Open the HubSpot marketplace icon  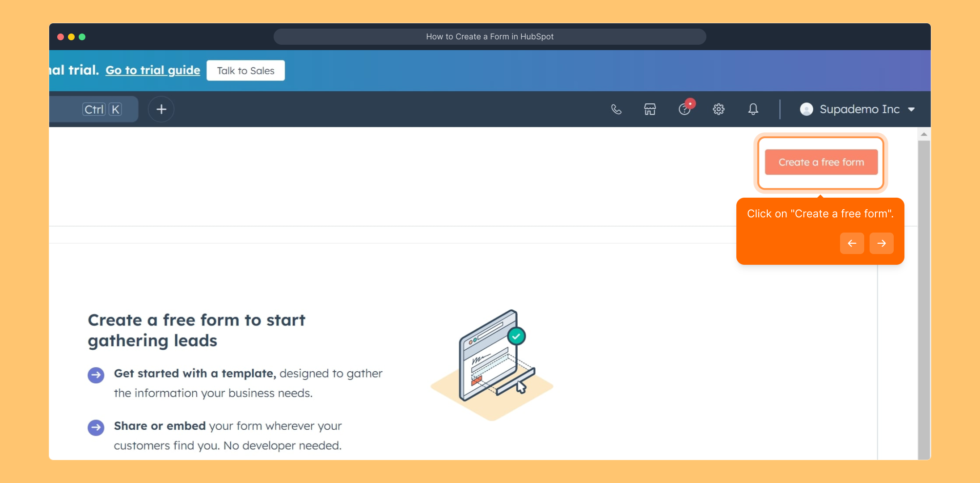coord(650,109)
